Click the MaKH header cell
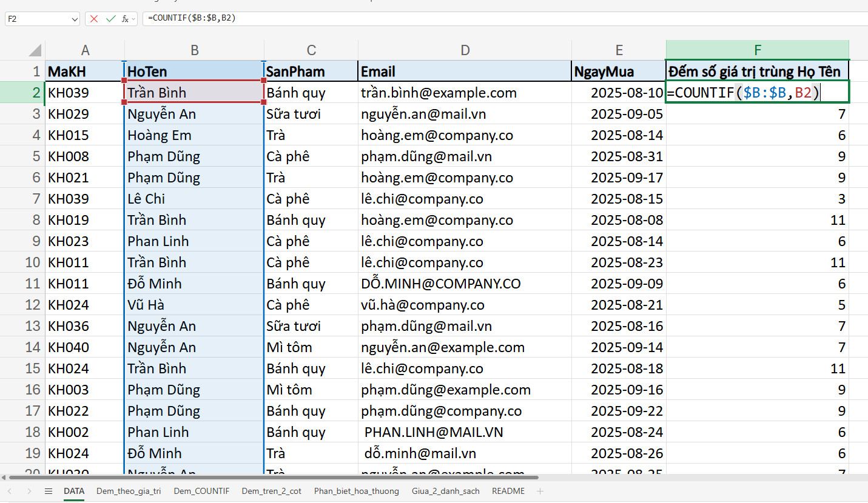 (x=85, y=72)
